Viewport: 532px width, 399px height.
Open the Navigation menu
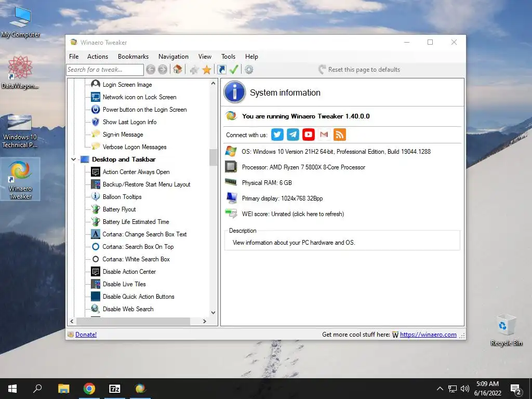pos(174,57)
